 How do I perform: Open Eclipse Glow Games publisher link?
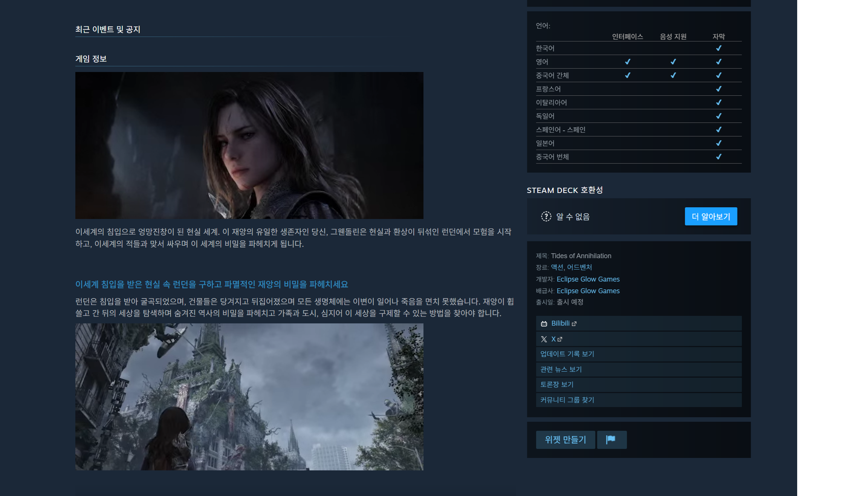(588, 291)
